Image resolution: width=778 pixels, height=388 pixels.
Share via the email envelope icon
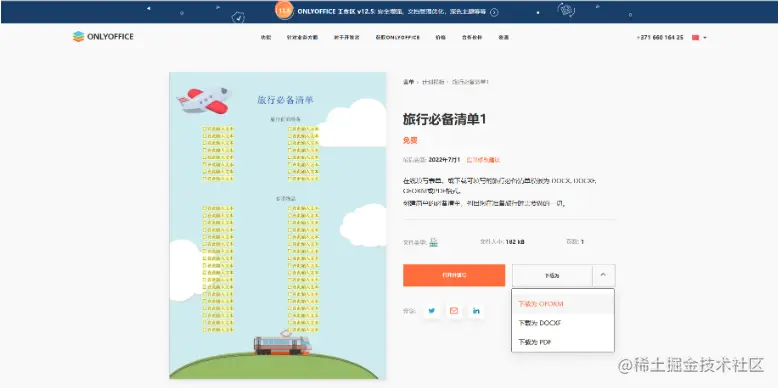click(x=454, y=311)
